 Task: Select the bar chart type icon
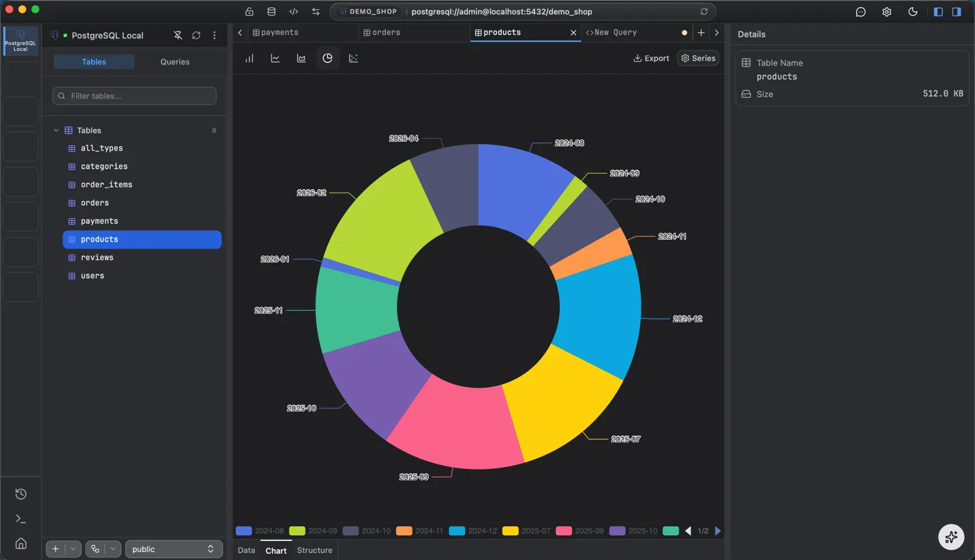pos(249,58)
